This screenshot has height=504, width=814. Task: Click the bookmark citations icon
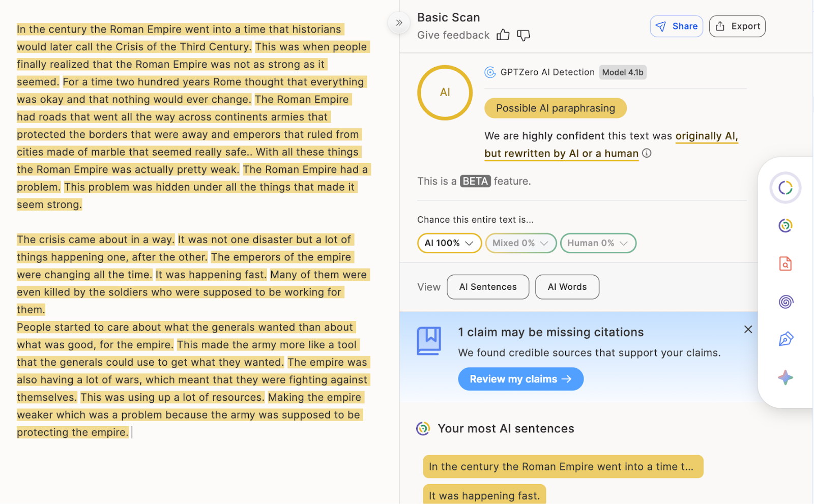click(429, 340)
